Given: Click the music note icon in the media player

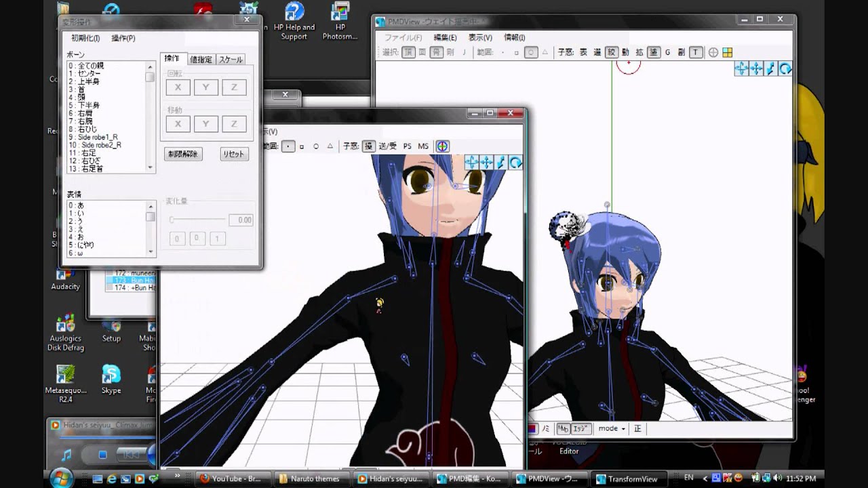Looking at the screenshot, I should pyautogui.click(x=66, y=454).
